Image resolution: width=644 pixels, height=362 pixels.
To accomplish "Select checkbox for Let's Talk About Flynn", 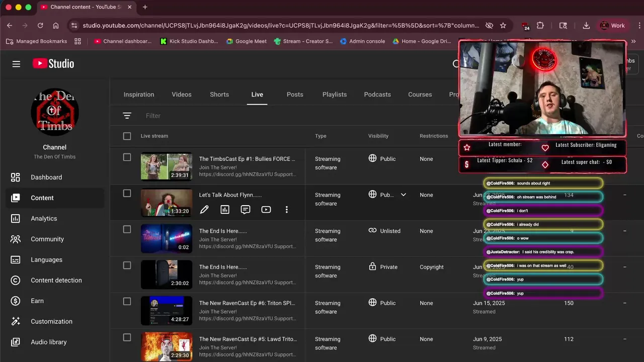I will tap(127, 194).
